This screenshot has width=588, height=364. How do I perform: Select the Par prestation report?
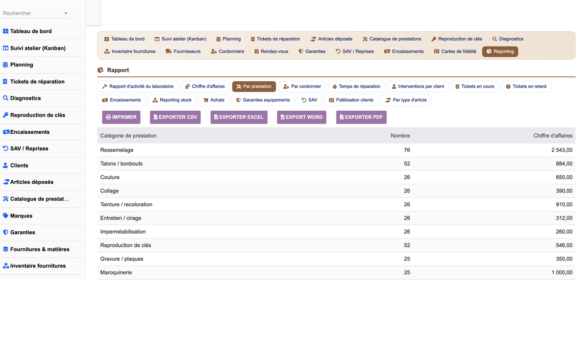254,87
